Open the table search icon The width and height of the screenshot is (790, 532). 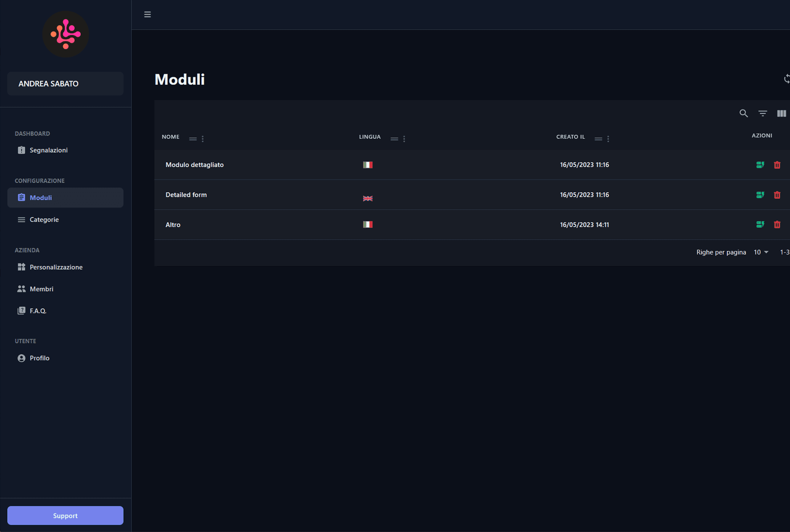coord(743,113)
